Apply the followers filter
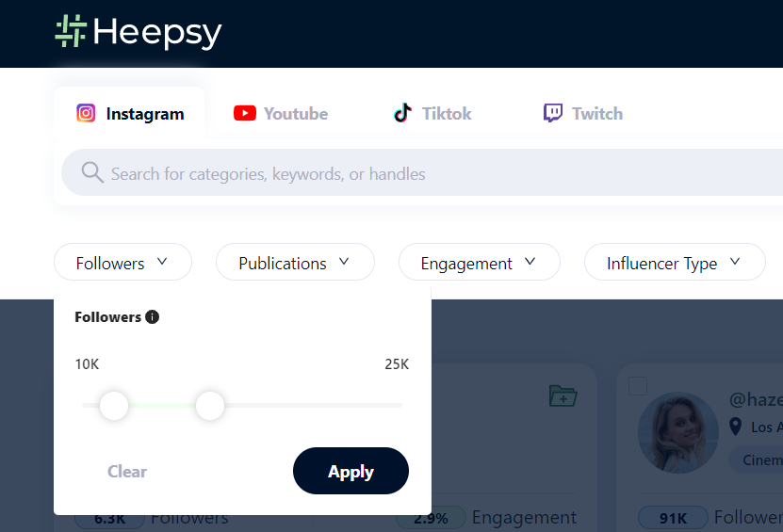 point(351,471)
